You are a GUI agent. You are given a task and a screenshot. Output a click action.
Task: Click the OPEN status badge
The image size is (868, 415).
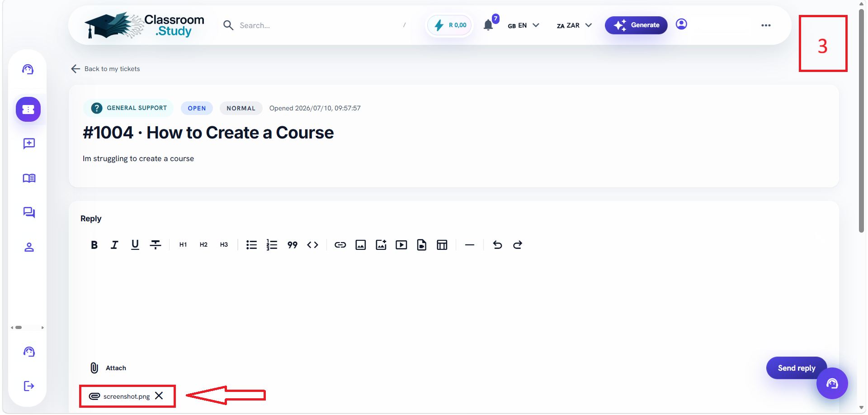197,108
